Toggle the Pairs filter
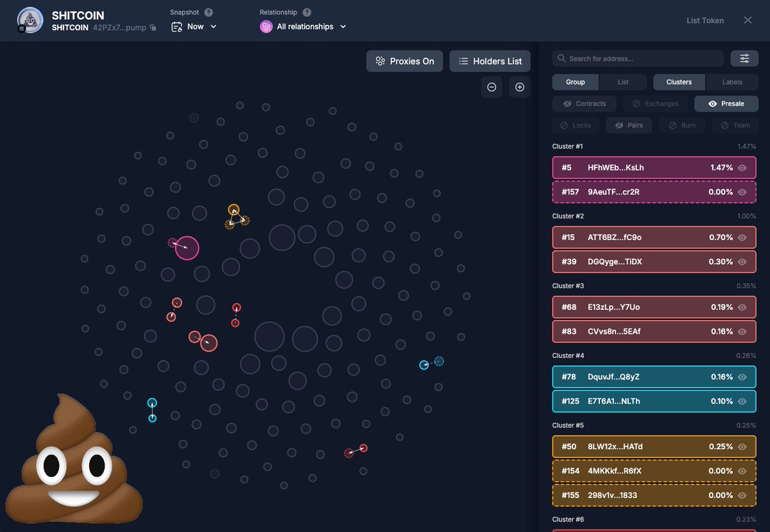This screenshot has width=770, height=532. coord(629,125)
